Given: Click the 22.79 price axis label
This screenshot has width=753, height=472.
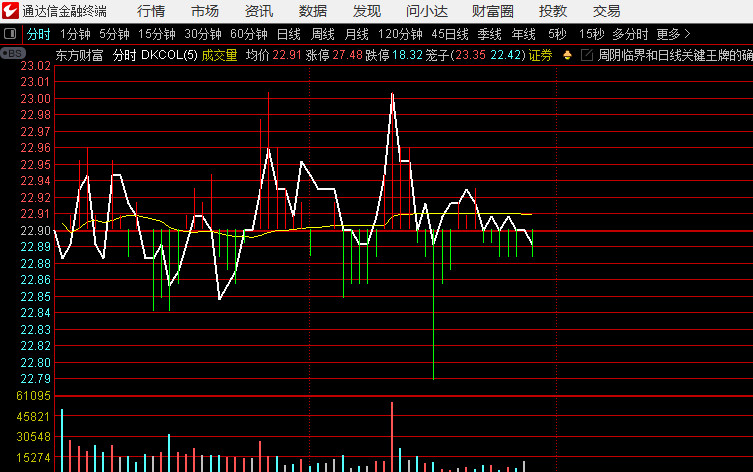Looking at the screenshot, I should (35, 379).
